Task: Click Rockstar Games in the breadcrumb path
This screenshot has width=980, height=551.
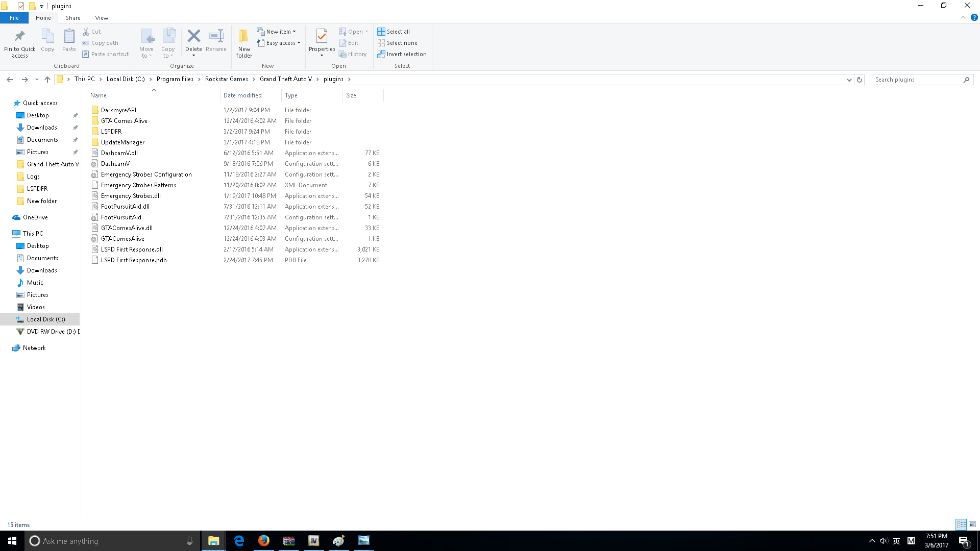Action: [226, 79]
